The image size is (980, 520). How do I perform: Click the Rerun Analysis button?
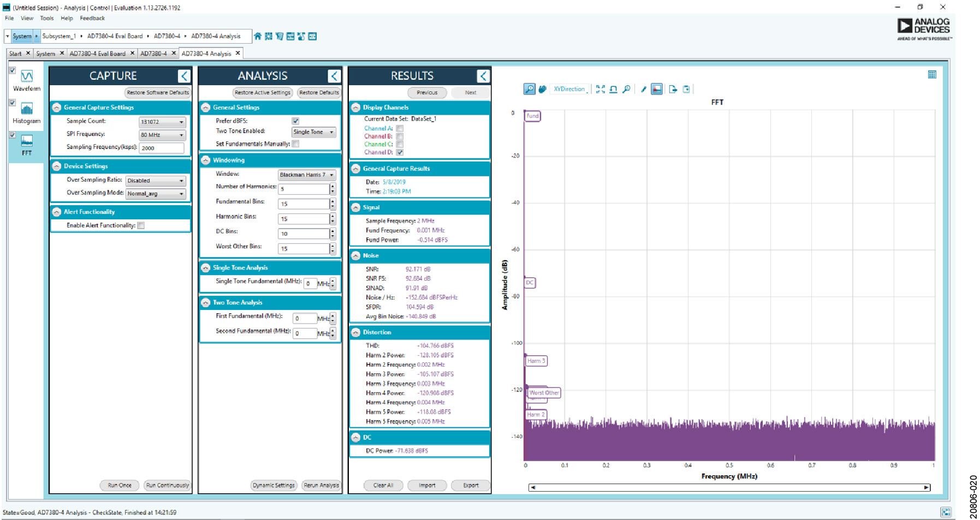point(321,485)
